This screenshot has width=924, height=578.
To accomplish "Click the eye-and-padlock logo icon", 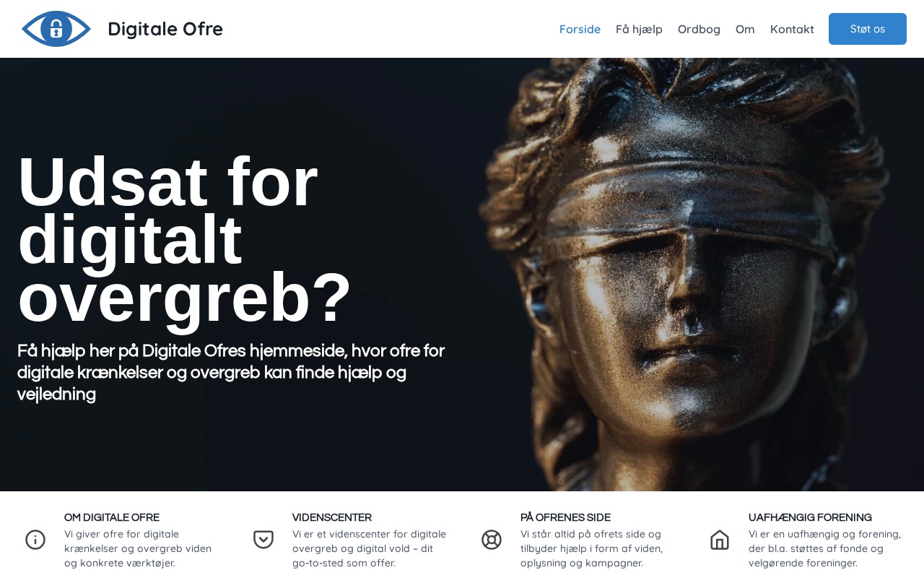I will click(x=56, y=29).
